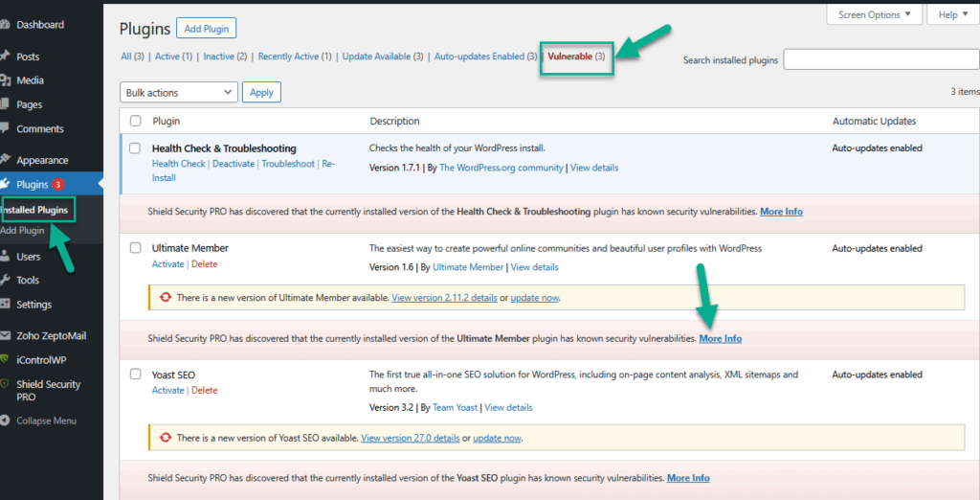Open Installed Plugins submenu item

(34, 211)
